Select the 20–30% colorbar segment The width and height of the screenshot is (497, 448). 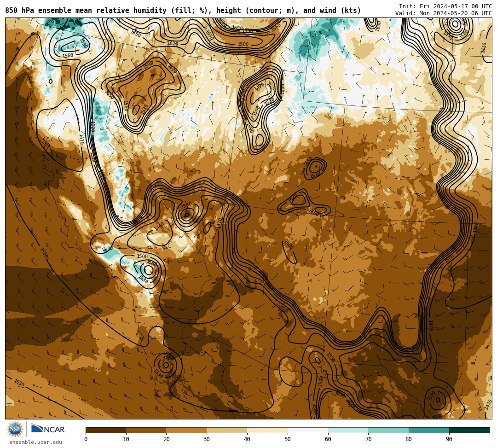[187, 430]
